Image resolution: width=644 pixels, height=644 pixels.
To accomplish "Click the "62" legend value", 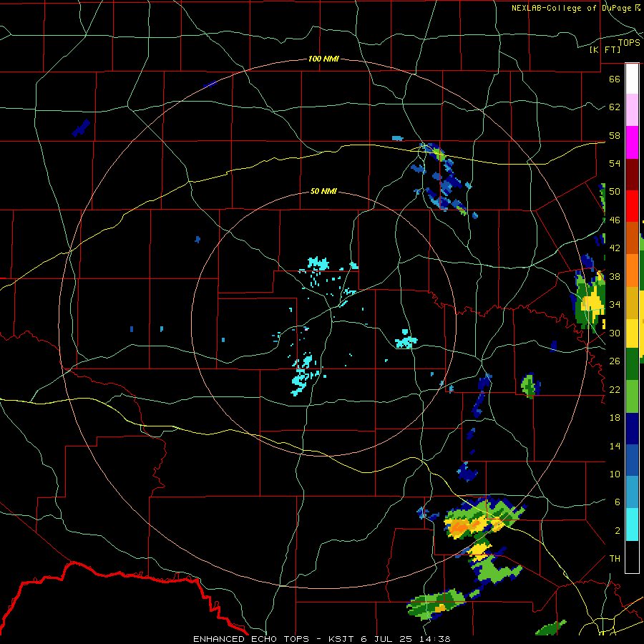I will (615, 107).
